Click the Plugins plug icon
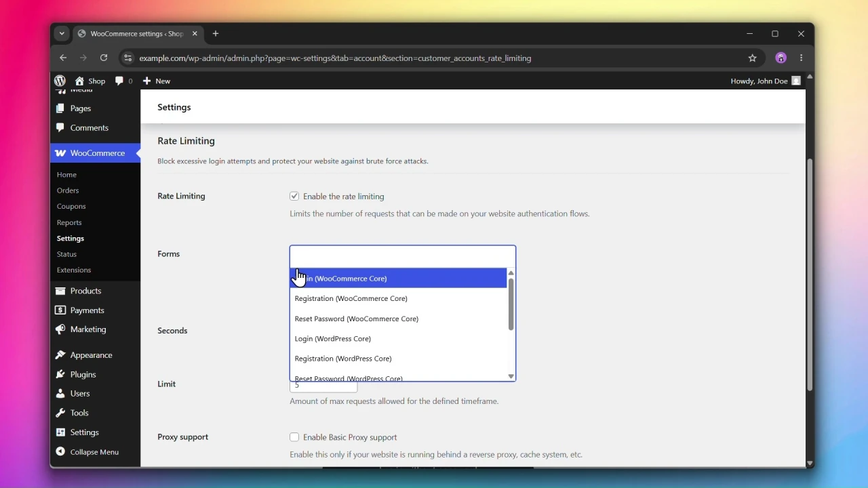 (60, 375)
